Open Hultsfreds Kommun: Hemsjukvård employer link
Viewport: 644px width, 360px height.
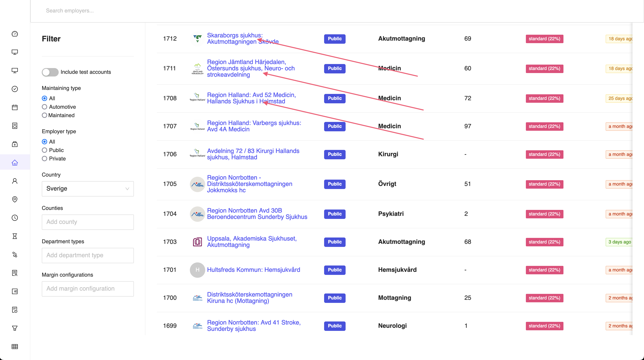(253, 270)
